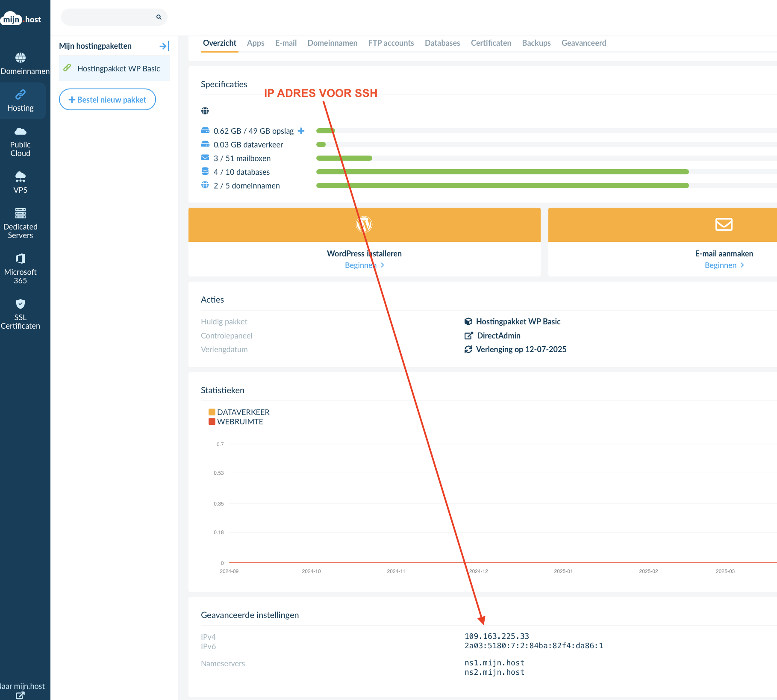The height and width of the screenshot is (700, 777).
Task: Click the external link icon at sidebar bottom
Action: 20,695
